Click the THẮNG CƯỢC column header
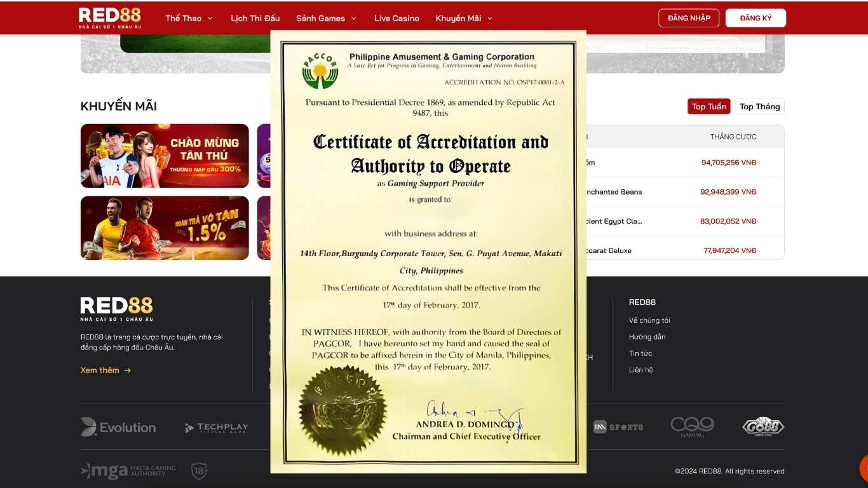868x488 pixels. [733, 137]
